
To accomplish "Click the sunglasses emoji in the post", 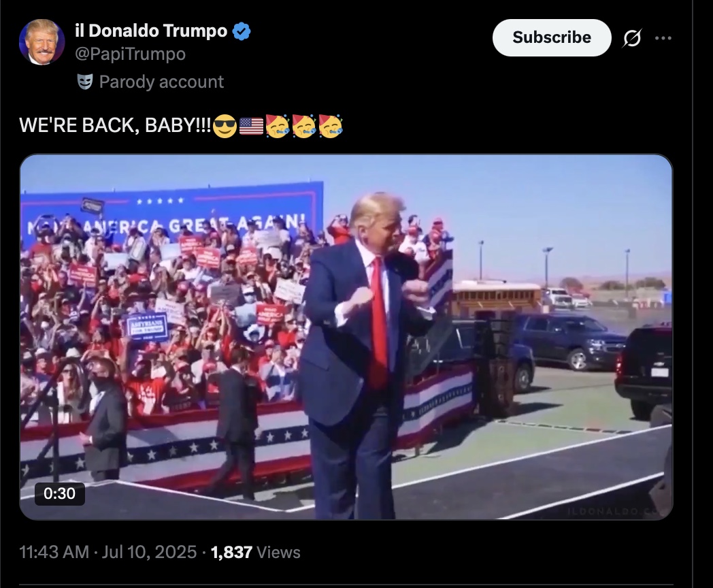I will 225,126.
